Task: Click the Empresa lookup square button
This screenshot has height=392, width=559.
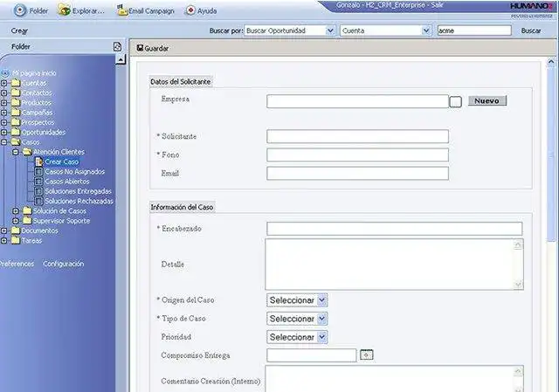Action: click(x=455, y=101)
